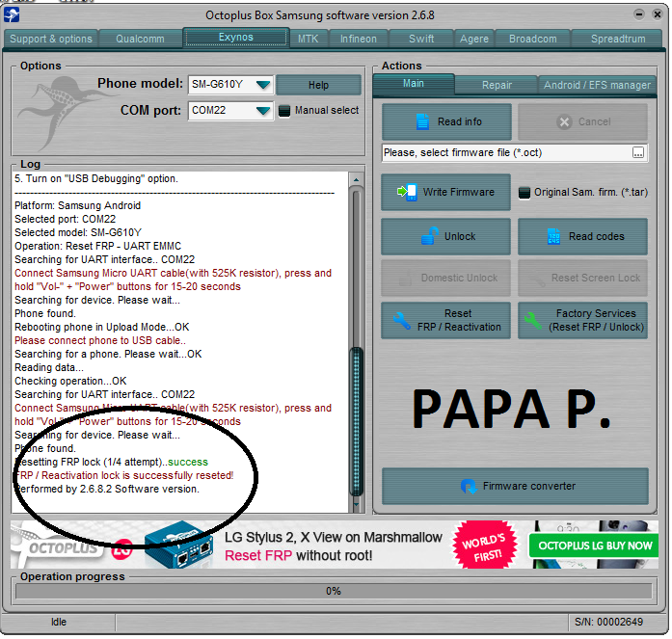Image resolution: width=672 pixels, height=639 pixels.
Task: Click the Firmware converter refresh icon
Action: click(x=469, y=486)
